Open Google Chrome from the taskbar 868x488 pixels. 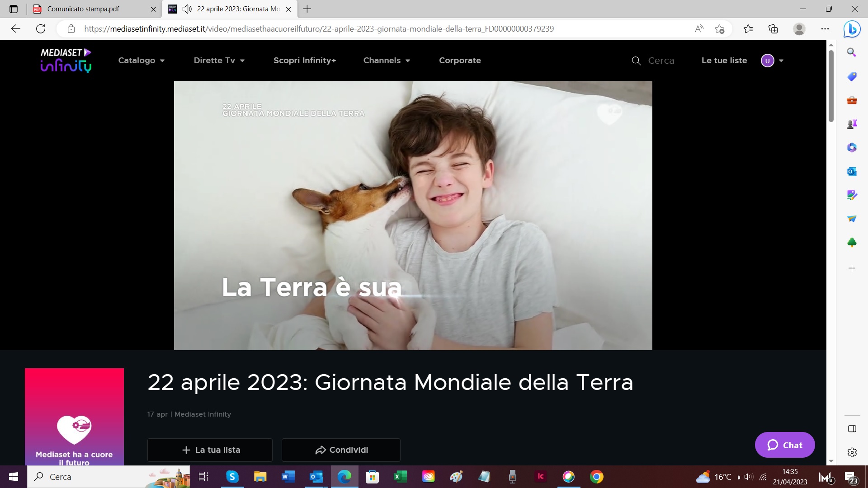(x=596, y=477)
